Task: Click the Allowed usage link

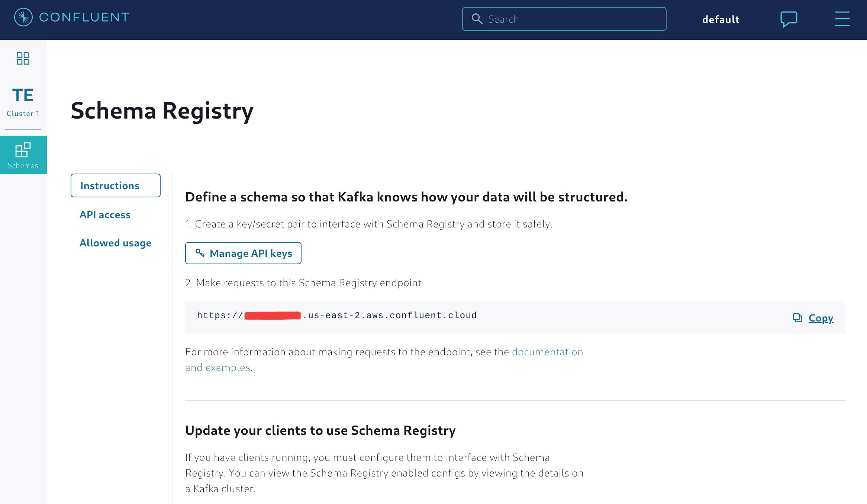Action: click(116, 243)
